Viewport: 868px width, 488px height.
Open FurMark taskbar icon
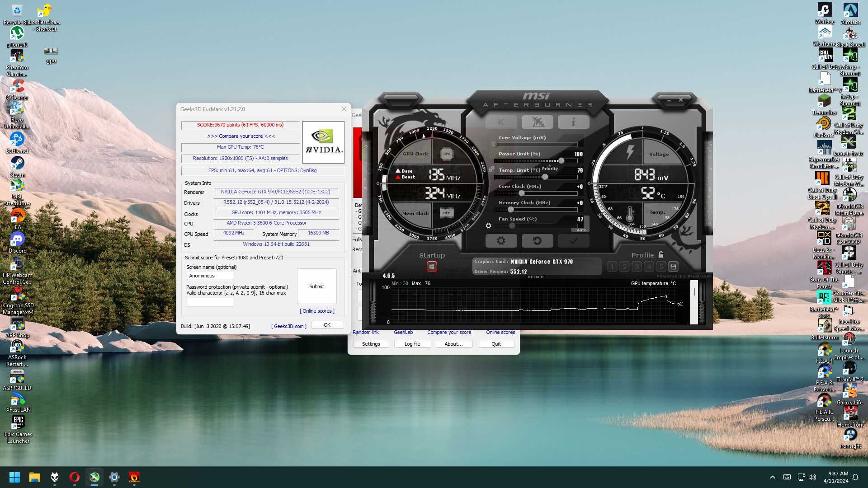(134, 477)
